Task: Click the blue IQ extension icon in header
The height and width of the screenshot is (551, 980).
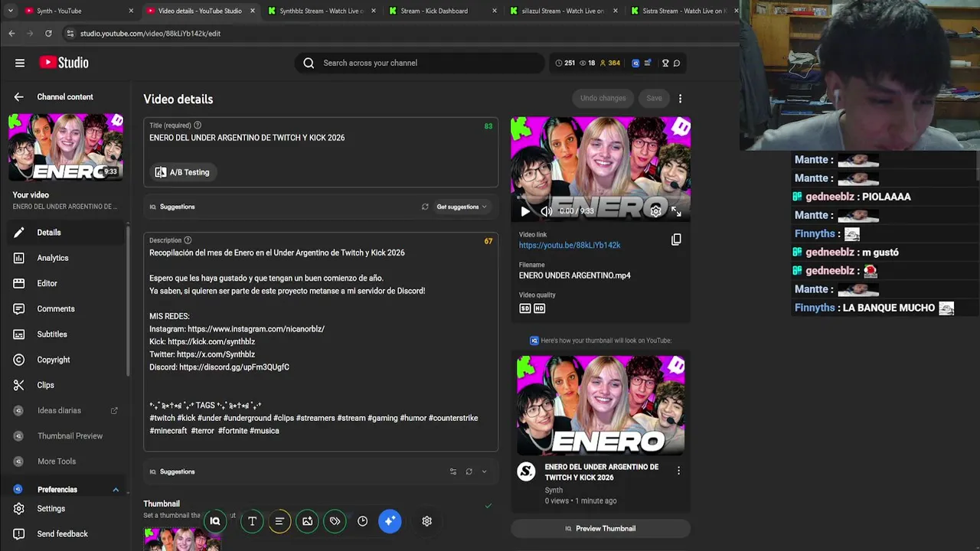Action: pyautogui.click(x=635, y=63)
